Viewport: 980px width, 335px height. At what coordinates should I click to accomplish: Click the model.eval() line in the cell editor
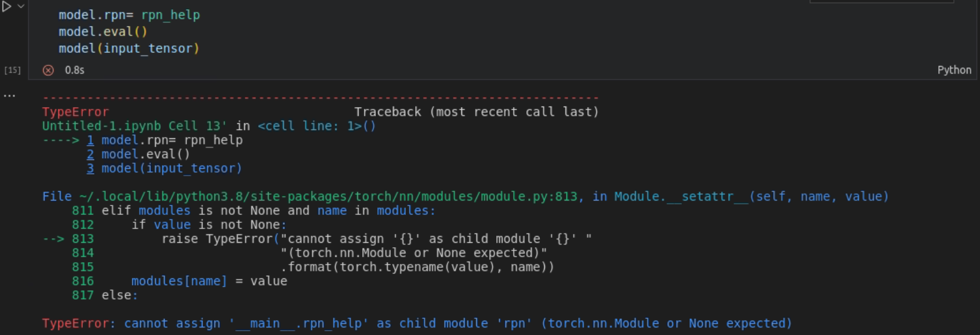coord(103,32)
